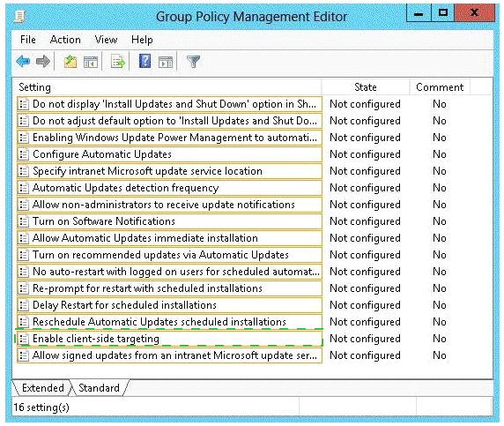Switch to the Extended tab

[43, 388]
